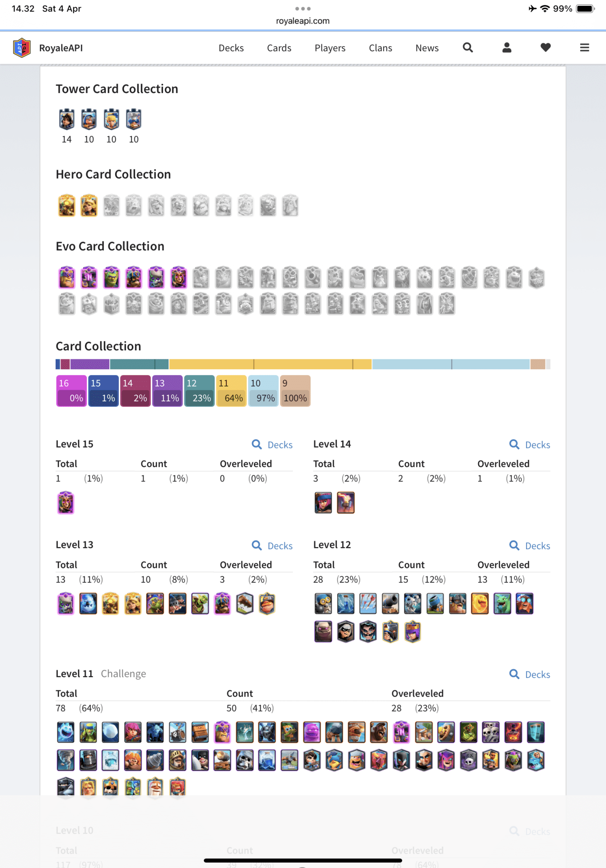Search decks for Level 15
This screenshot has height=868, width=606.
coord(272,445)
